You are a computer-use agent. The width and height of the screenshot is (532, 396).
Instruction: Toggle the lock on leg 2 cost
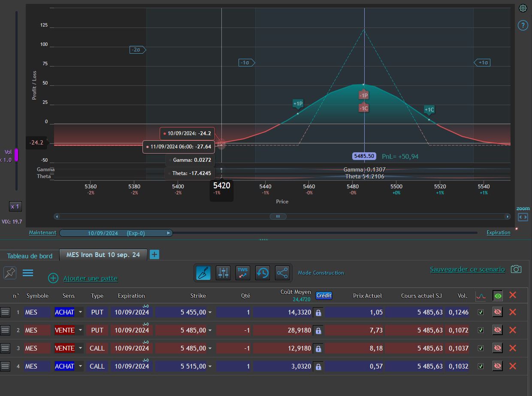pyautogui.click(x=318, y=331)
